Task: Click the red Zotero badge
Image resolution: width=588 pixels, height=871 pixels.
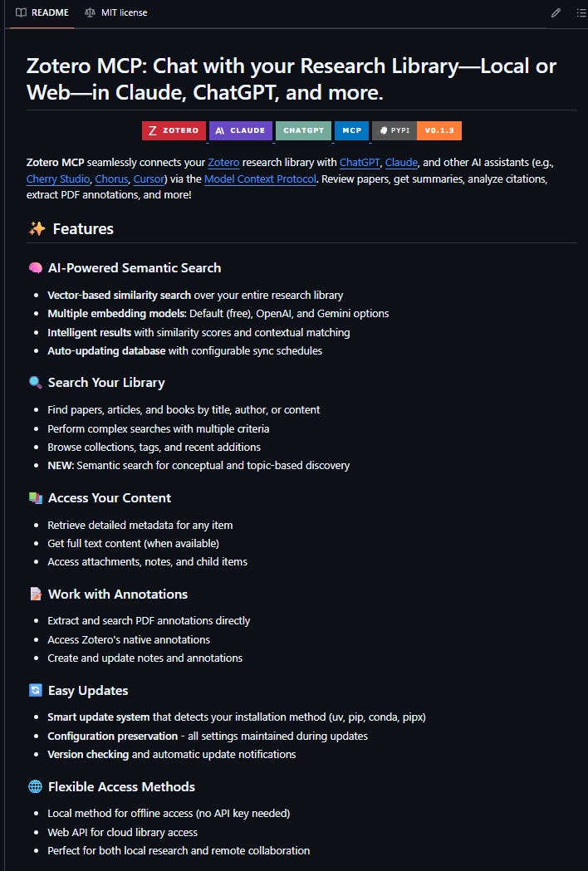Action: pyautogui.click(x=174, y=130)
